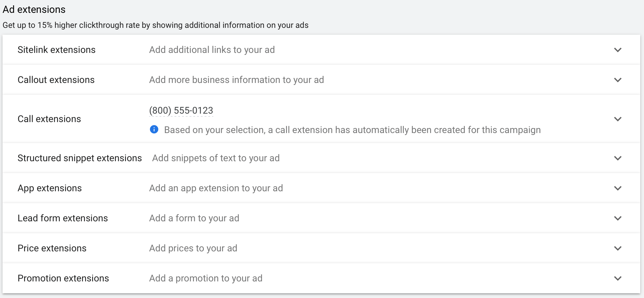644x298 pixels.
Task: Select the Call extensions row label
Action: click(49, 119)
